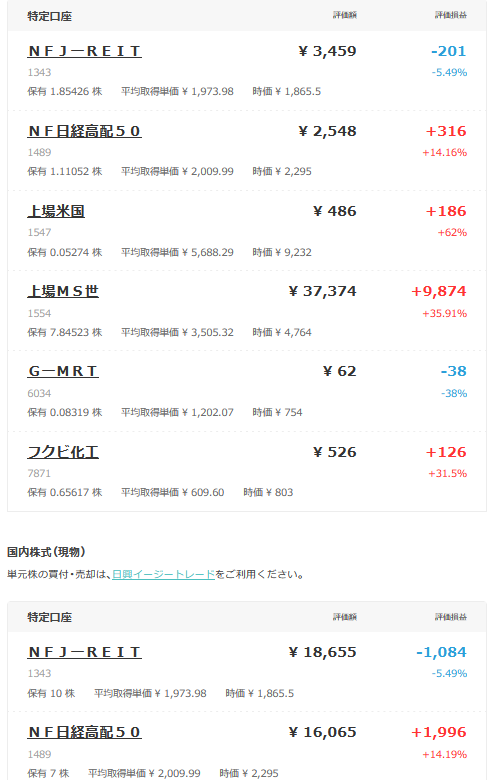Click the ¥ 37,374 valuation amount
Image resolution: width=495 pixels, height=780 pixels.
point(322,292)
